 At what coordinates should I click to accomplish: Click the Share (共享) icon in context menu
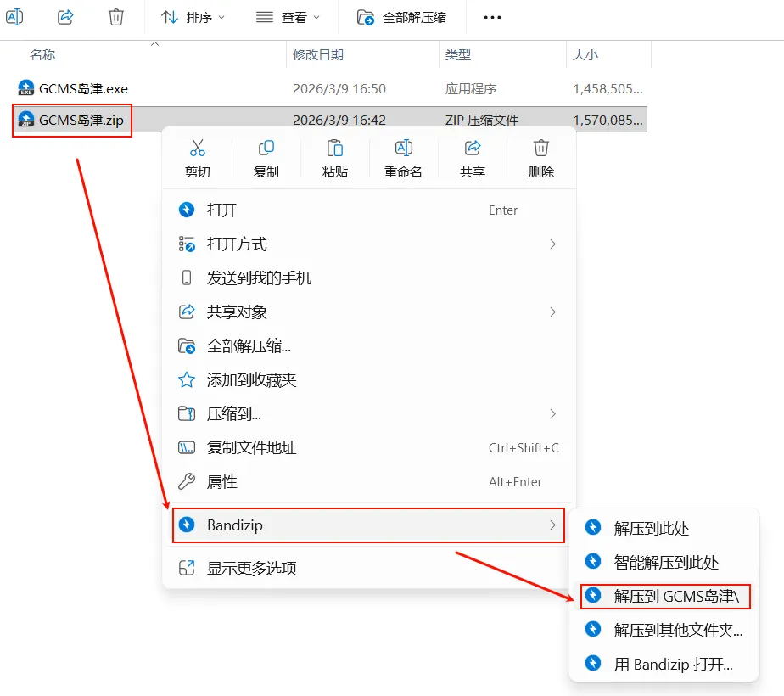pos(472,149)
